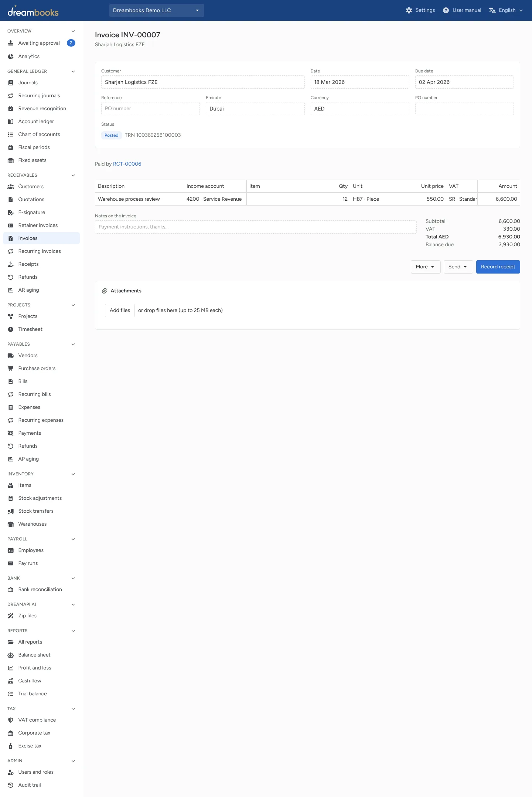Open the Warehouses page
This screenshot has height=797, width=532.
pyautogui.click(x=41, y=524)
